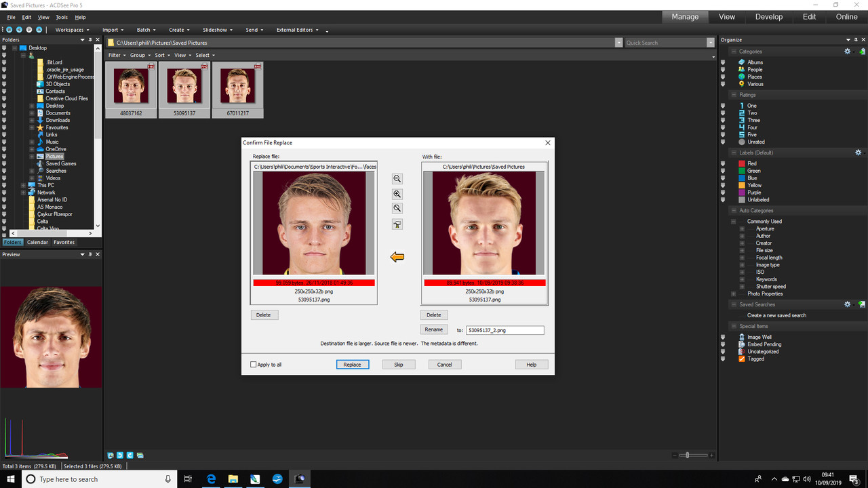The image size is (868, 488).
Task: Click the Cancel button in the dialog
Action: tap(445, 365)
